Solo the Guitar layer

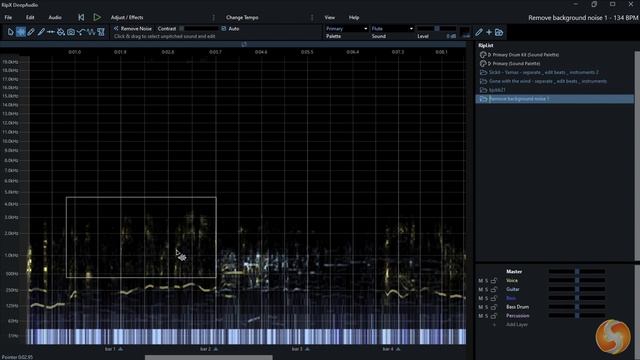(x=487, y=289)
